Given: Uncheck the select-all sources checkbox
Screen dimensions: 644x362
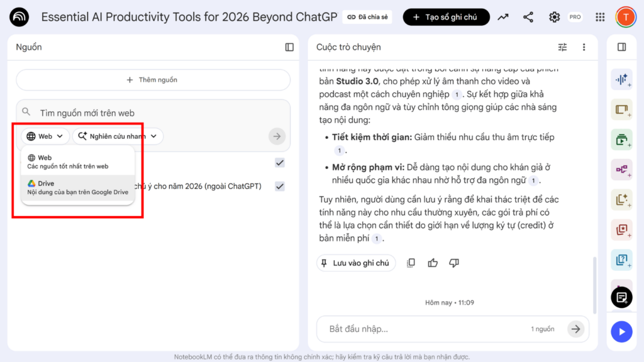Looking at the screenshot, I should point(280,163).
